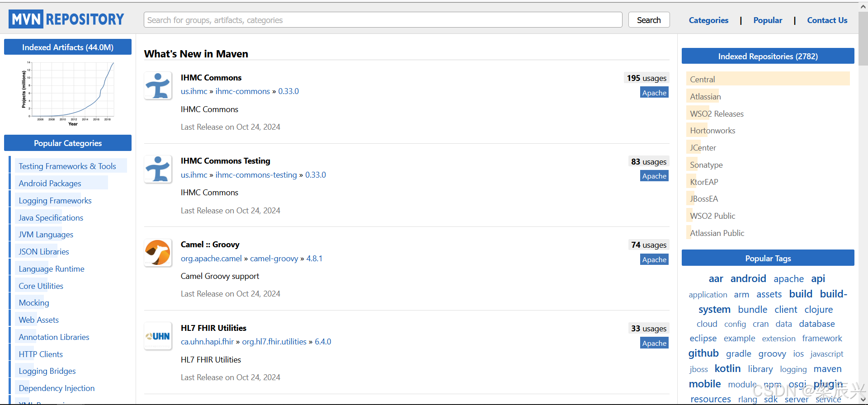Open the IHMC Commons title link
The image size is (868, 405).
pos(211,78)
